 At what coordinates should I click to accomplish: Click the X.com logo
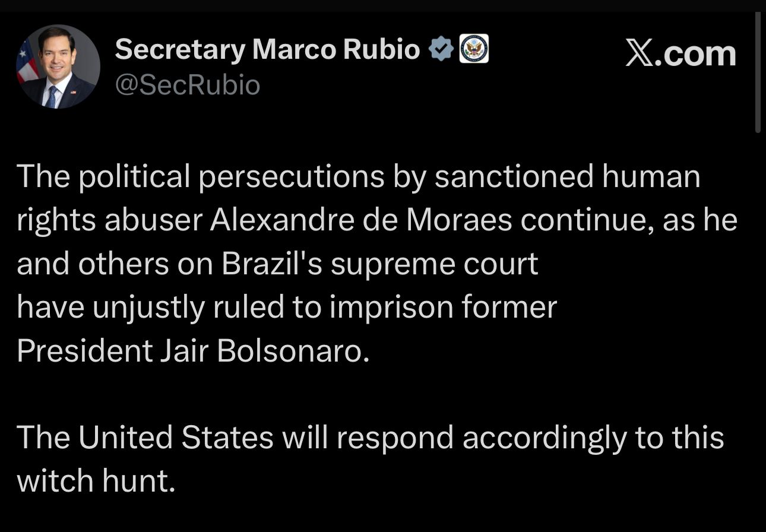(x=680, y=54)
